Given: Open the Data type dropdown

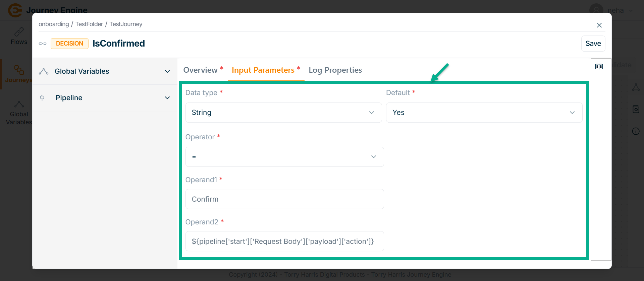Looking at the screenshot, I should pyautogui.click(x=283, y=113).
